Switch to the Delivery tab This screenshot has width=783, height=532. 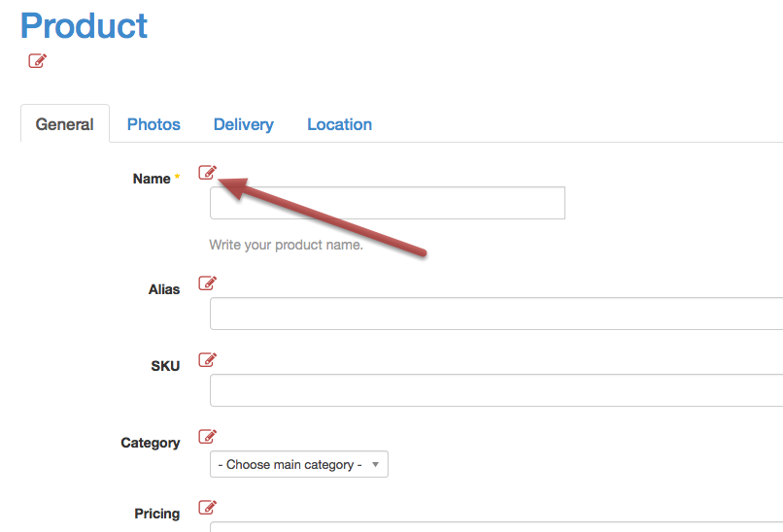244,124
